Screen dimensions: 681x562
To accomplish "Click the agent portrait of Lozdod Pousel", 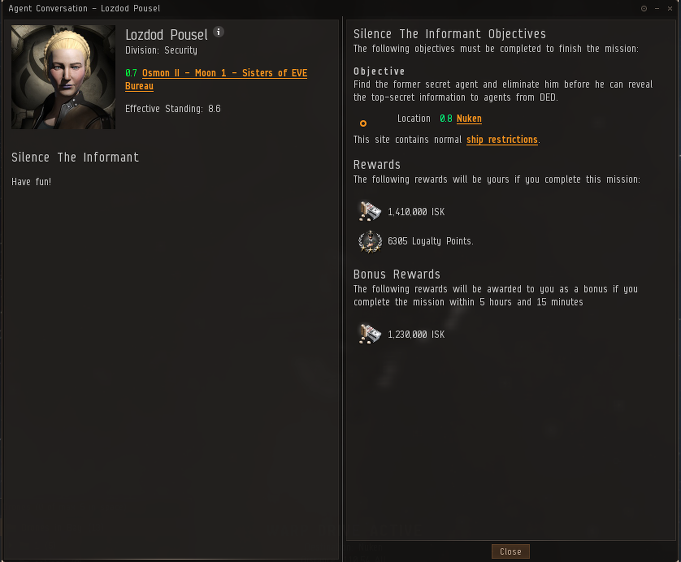I will (x=63, y=77).
